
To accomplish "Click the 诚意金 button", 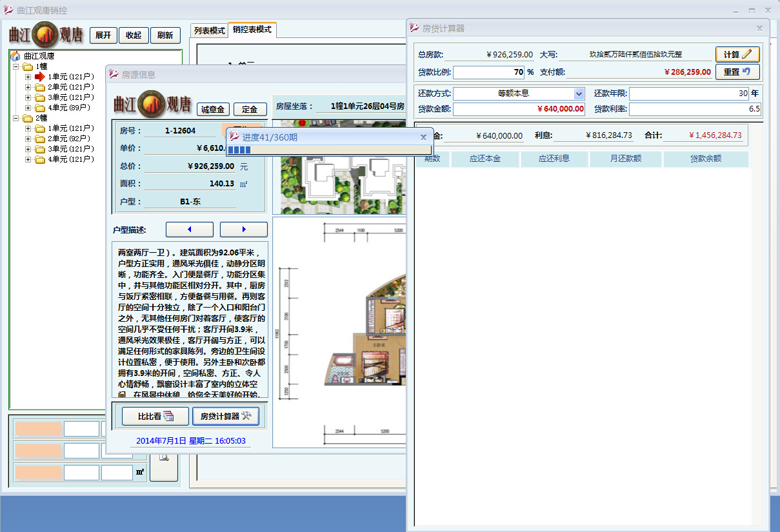I will coord(213,110).
